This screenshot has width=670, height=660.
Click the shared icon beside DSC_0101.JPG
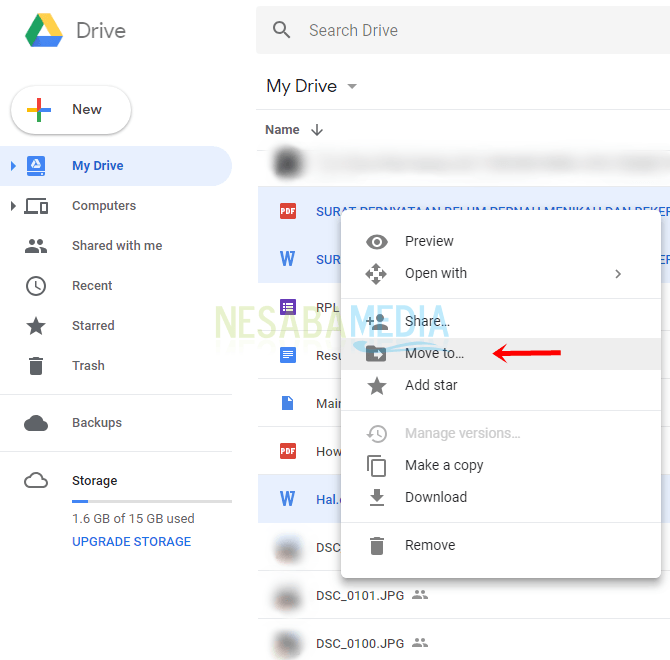[x=420, y=594]
